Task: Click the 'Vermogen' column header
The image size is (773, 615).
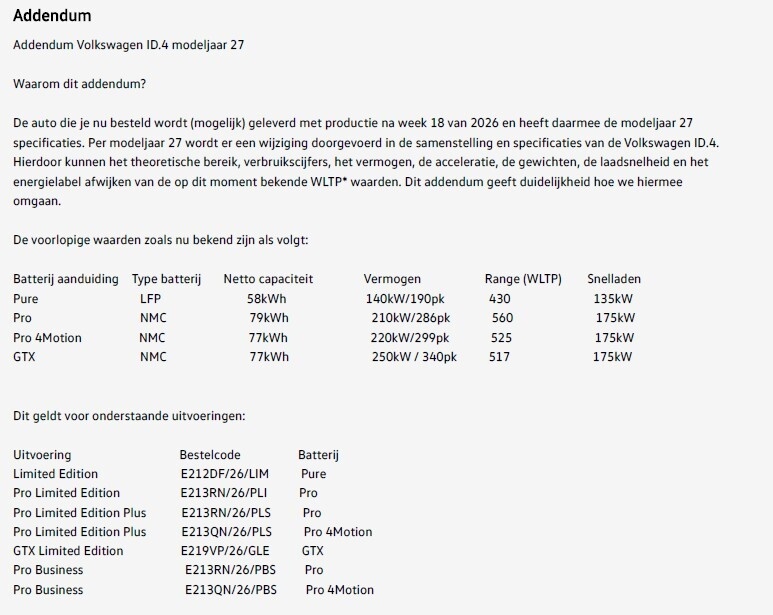Action: tap(392, 279)
